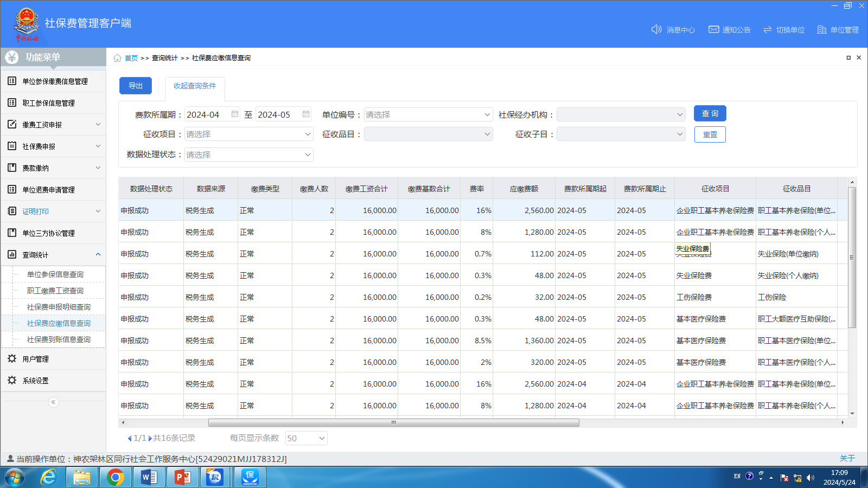Open the 数据处理状态 dropdown

(x=249, y=155)
